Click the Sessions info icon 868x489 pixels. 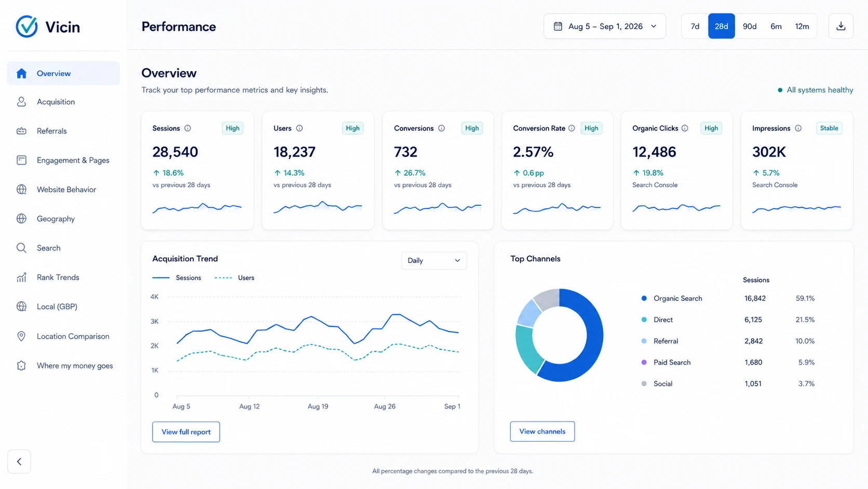tap(188, 128)
